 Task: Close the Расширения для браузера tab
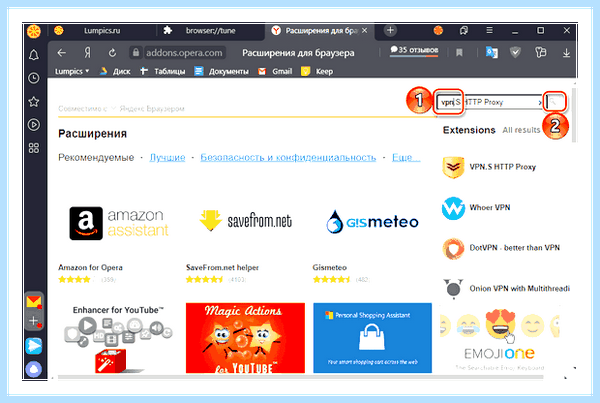[x=365, y=30]
